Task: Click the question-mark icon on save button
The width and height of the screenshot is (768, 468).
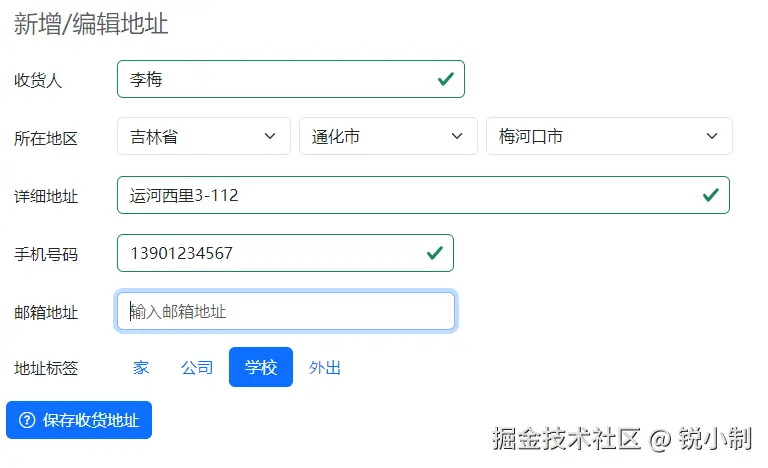Action: [27, 420]
